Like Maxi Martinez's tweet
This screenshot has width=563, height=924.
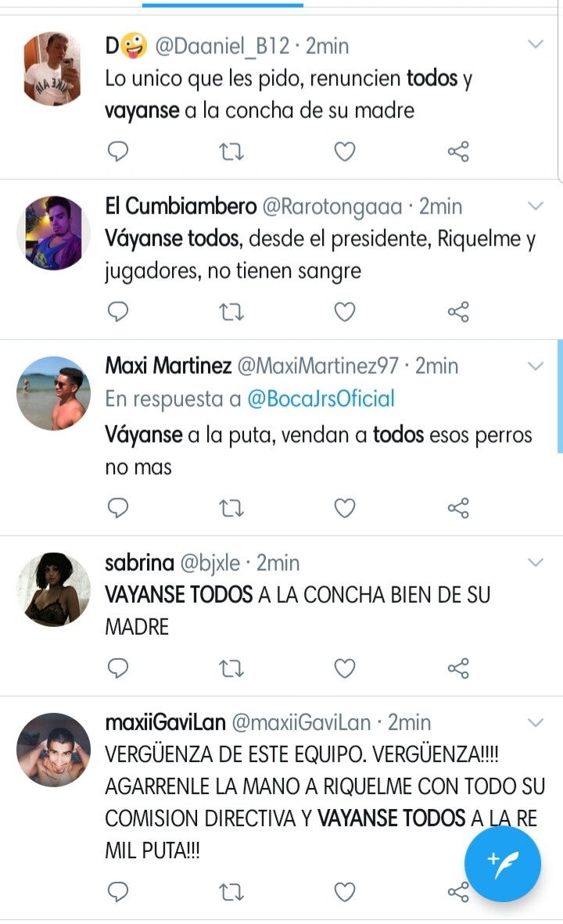tap(345, 508)
